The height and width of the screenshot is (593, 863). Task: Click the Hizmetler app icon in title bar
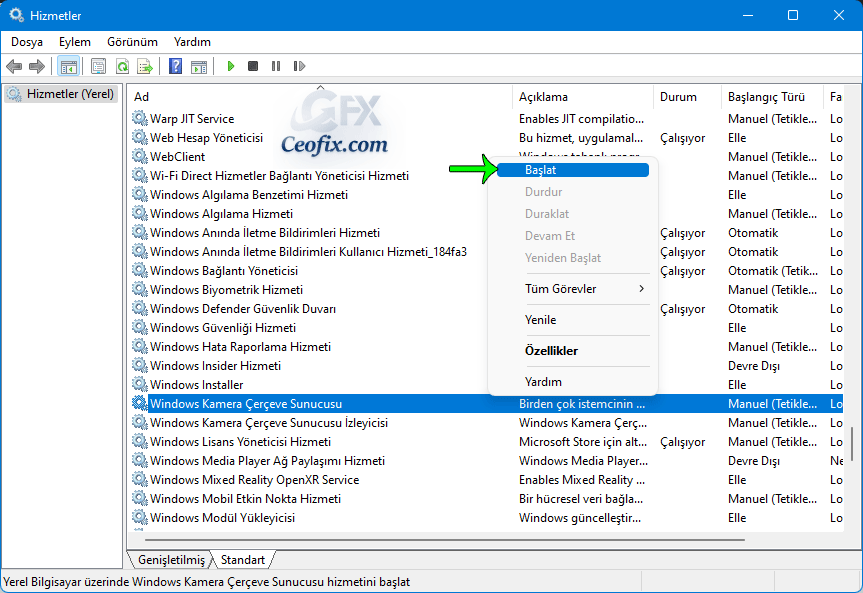point(17,15)
